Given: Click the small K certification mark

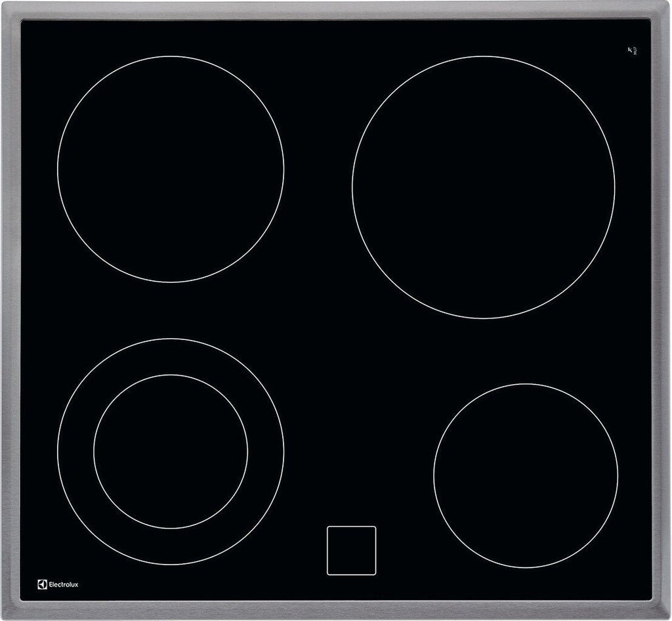Looking at the screenshot, I should pyautogui.click(x=634, y=49).
